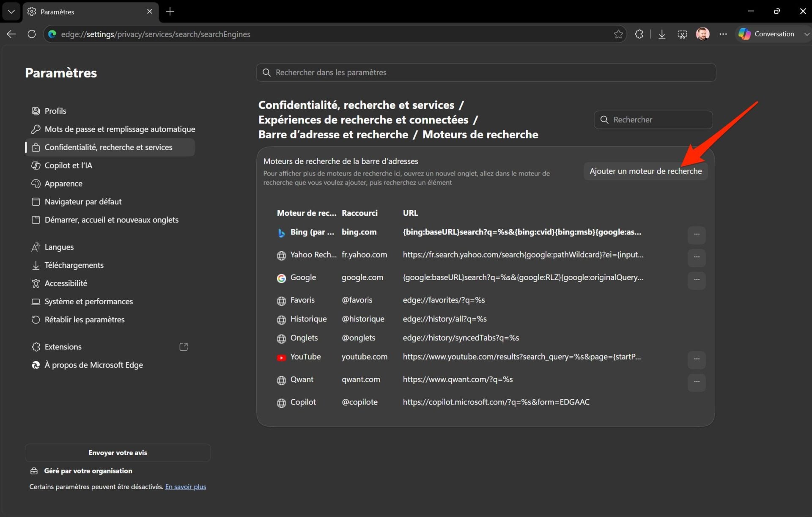Open a new tab with plus icon
The width and height of the screenshot is (812, 517).
[x=170, y=11]
